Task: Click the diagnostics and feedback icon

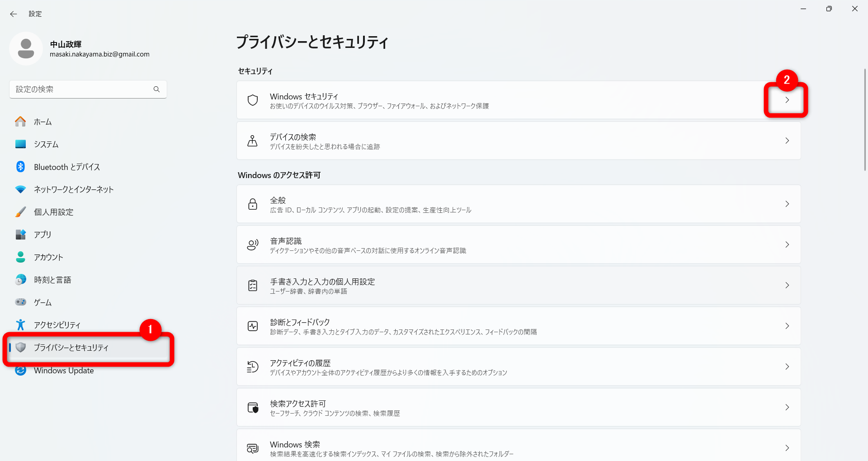Action: pos(253,326)
